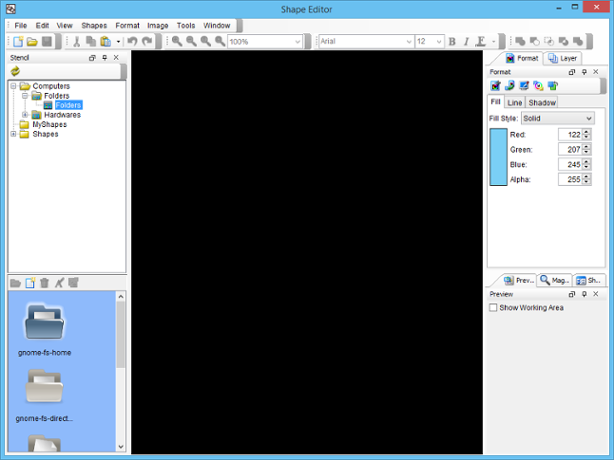This screenshot has height=460, width=614.
Task: Switch to the Shadow tab
Action: [x=542, y=103]
